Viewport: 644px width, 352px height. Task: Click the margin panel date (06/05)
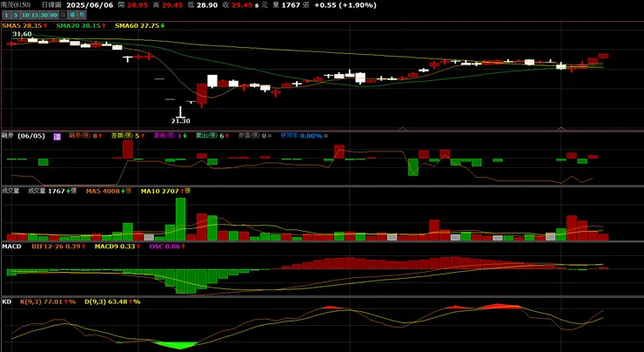[x=31, y=136]
